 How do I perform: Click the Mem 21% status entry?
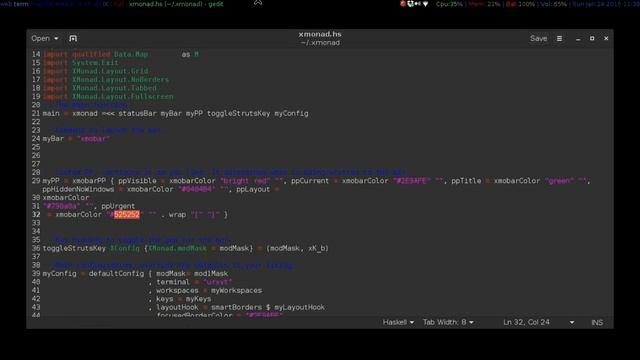click(x=484, y=4)
